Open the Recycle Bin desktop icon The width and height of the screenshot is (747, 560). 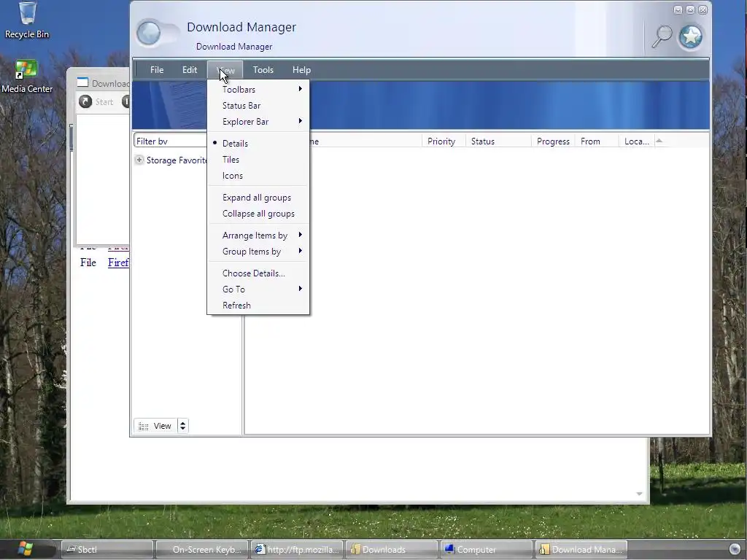pos(27,20)
